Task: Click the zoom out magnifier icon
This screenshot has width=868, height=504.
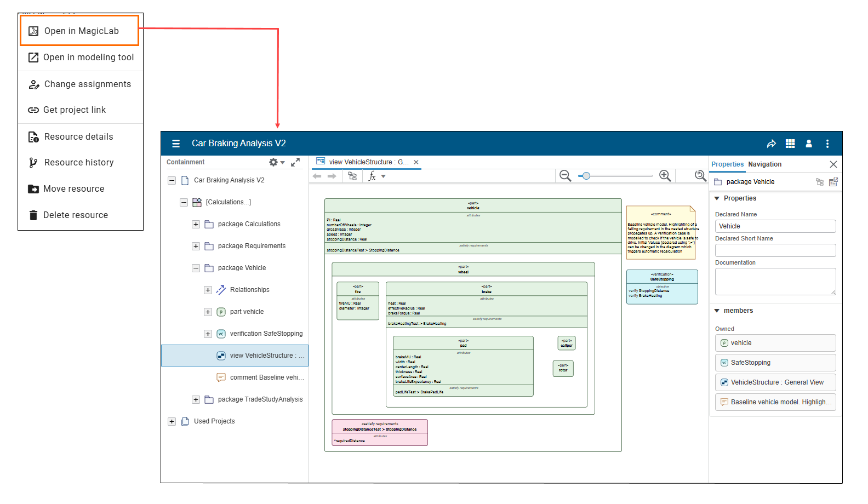Action: [565, 176]
